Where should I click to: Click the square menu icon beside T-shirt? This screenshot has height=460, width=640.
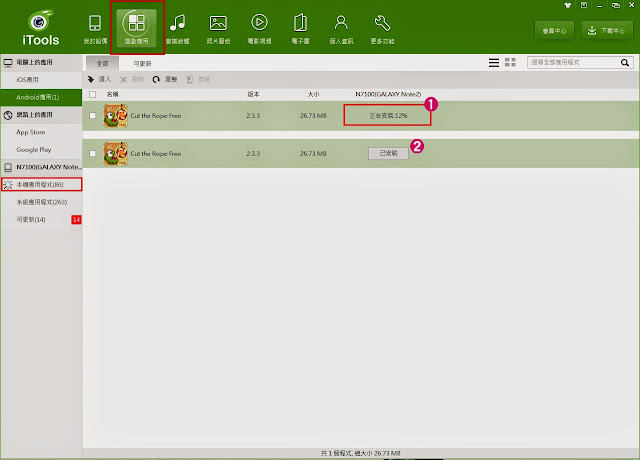pyautogui.click(x=584, y=5)
